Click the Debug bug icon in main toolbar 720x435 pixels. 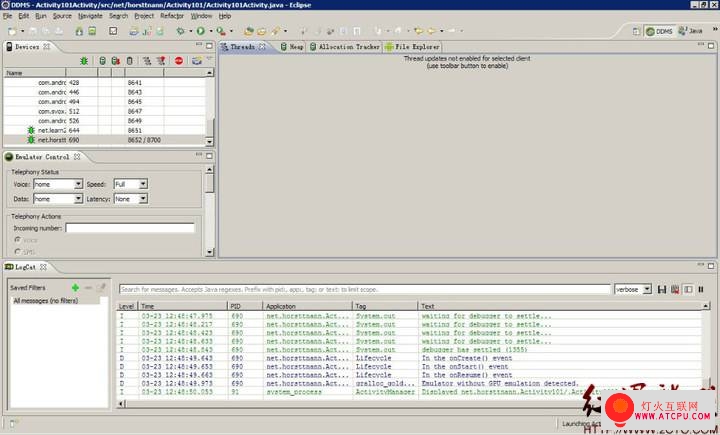click(180, 31)
